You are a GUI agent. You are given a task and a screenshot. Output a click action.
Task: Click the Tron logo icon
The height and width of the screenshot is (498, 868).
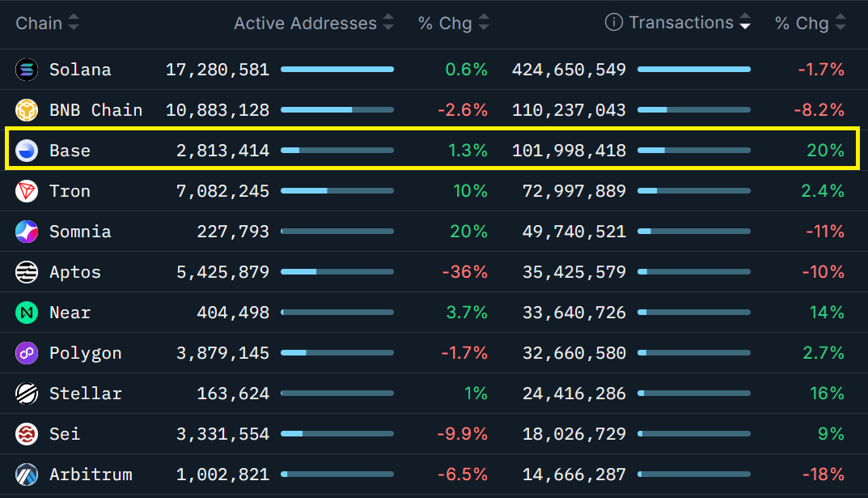tap(26, 191)
